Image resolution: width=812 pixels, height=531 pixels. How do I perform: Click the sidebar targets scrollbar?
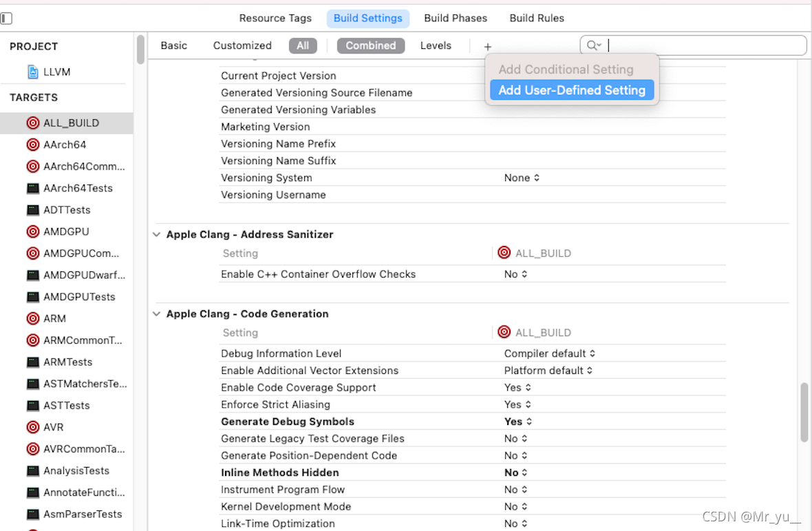coord(140,50)
